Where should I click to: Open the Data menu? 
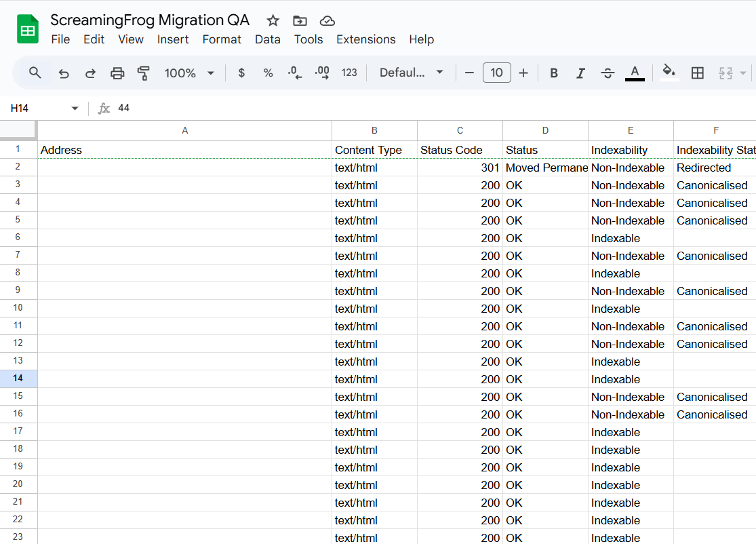coord(268,39)
